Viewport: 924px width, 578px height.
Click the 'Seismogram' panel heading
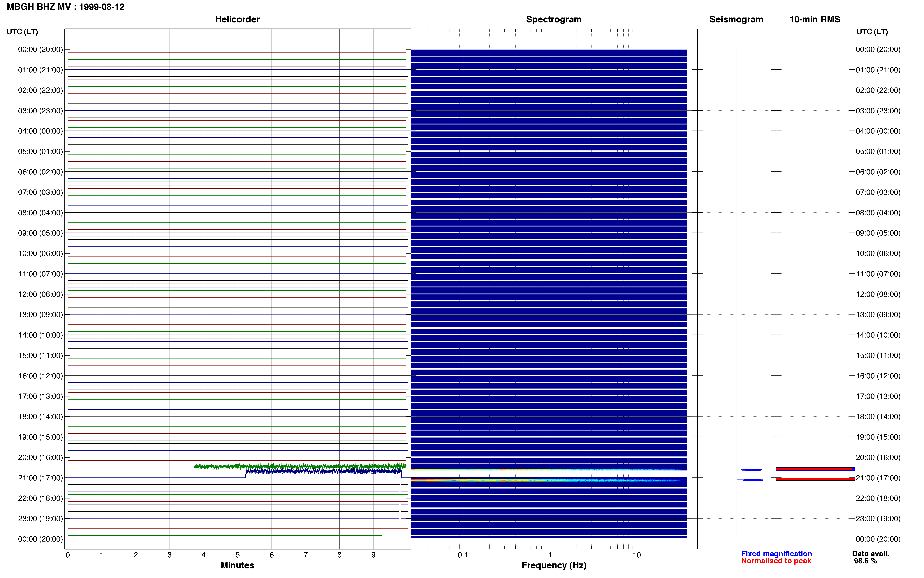point(736,19)
